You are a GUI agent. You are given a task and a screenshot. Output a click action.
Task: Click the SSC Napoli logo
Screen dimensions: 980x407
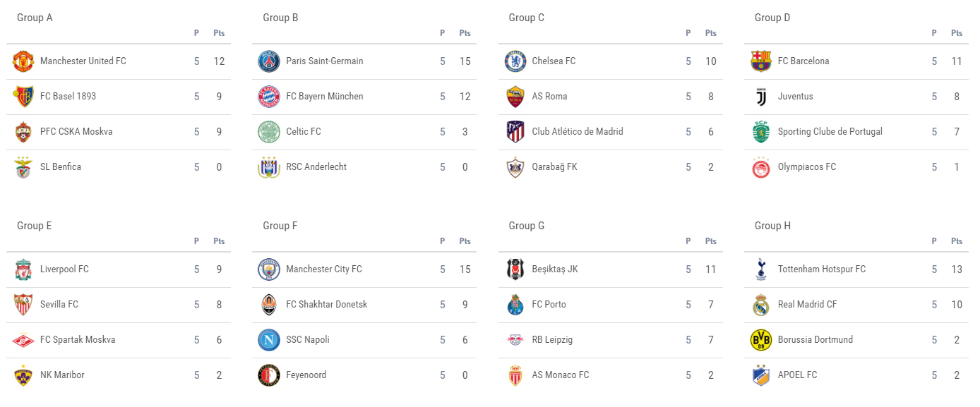click(x=269, y=340)
